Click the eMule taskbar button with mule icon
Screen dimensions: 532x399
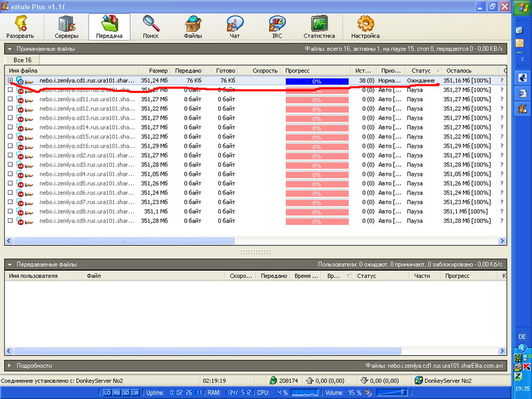[x=522, y=109]
